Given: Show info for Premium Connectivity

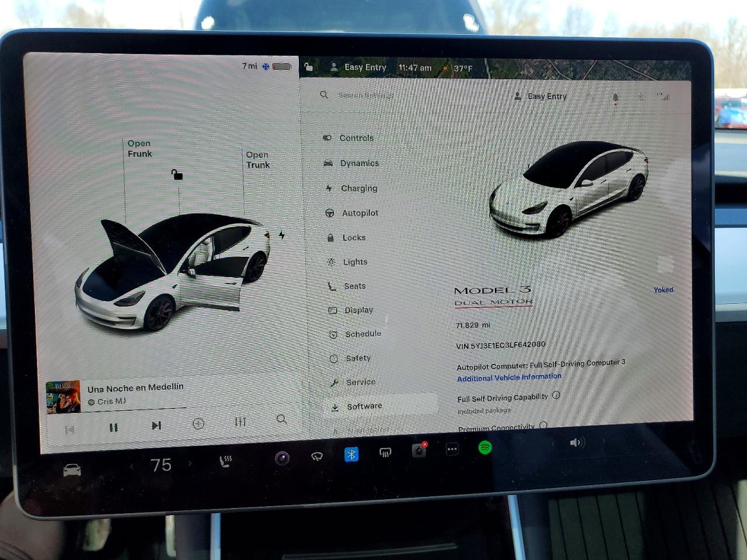Looking at the screenshot, I should click(x=543, y=425).
